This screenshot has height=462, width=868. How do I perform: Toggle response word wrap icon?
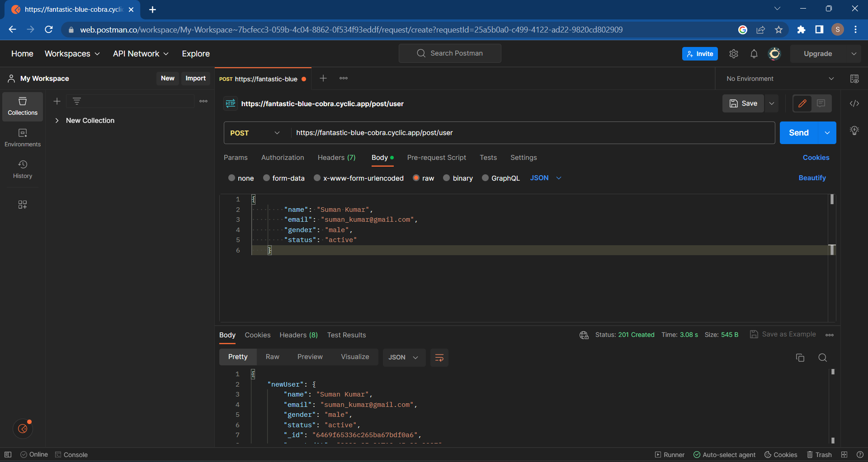(x=439, y=358)
